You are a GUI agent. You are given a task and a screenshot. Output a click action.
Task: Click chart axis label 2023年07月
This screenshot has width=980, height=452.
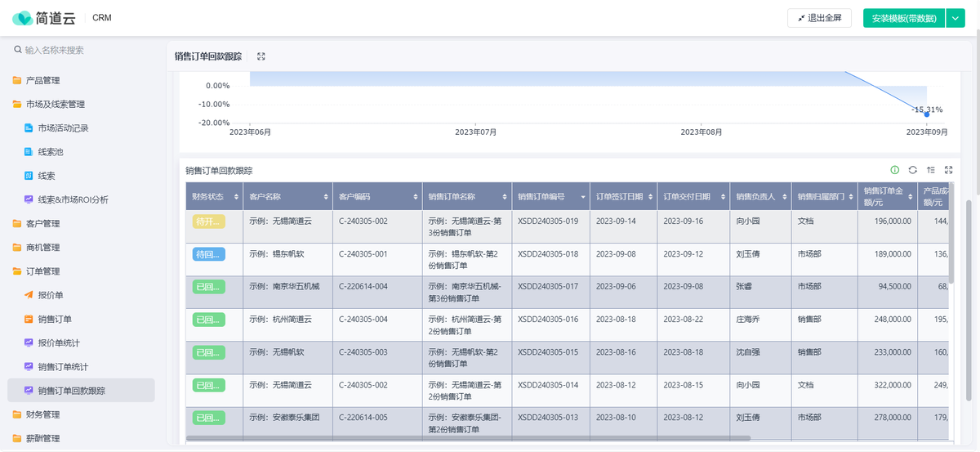(475, 132)
